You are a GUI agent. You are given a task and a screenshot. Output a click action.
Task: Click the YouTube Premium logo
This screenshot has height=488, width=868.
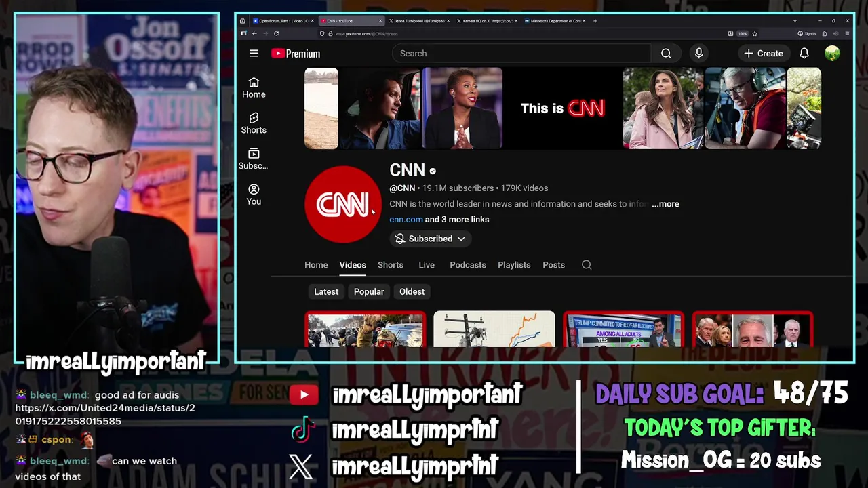click(296, 54)
